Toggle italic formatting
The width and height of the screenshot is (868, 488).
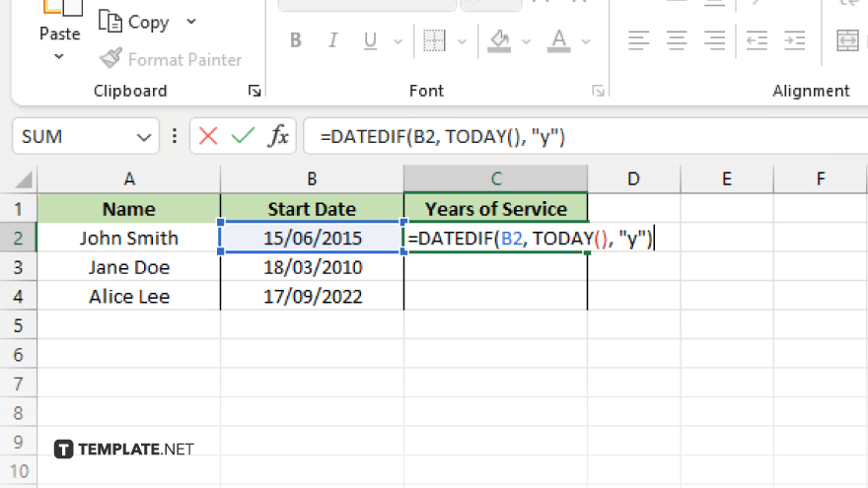click(x=332, y=40)
